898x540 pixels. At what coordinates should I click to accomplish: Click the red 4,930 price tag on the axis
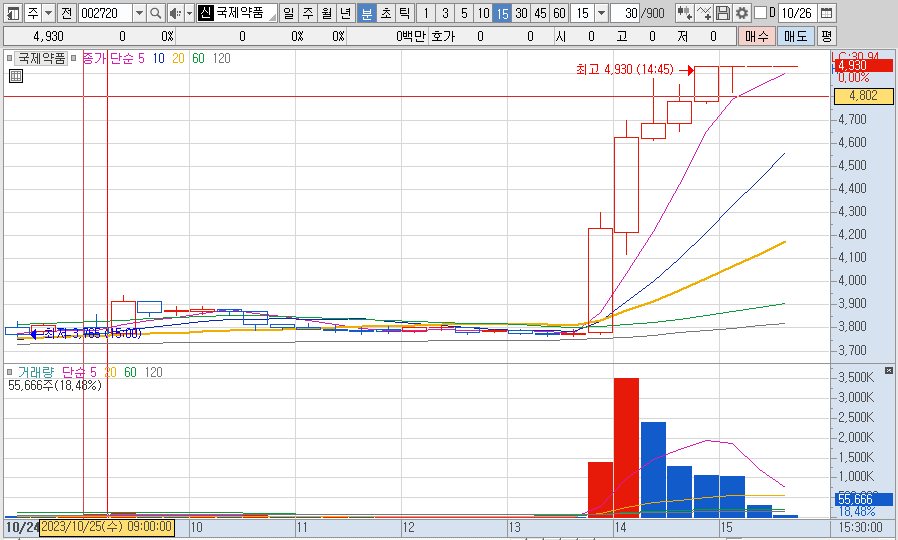(864, 65)
